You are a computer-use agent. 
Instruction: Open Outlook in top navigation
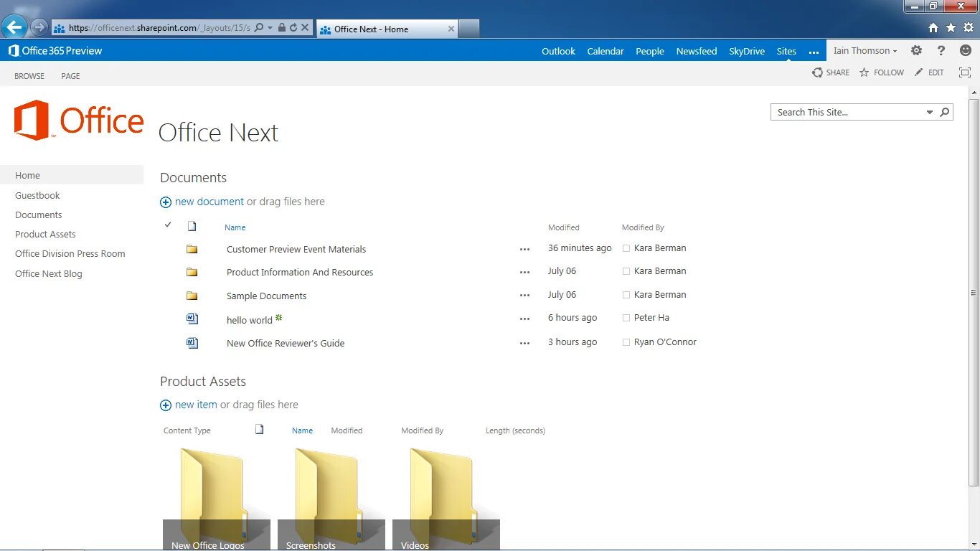point(558,51)
